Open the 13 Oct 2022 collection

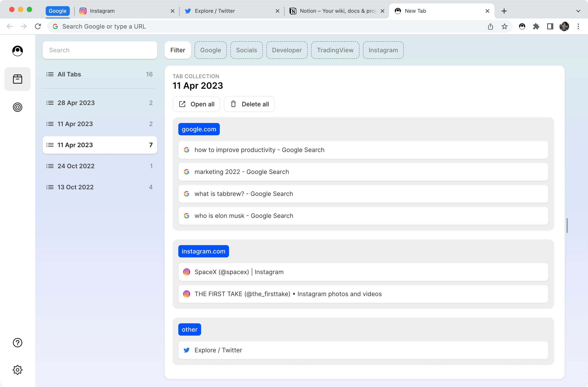(x=100, y=187)
